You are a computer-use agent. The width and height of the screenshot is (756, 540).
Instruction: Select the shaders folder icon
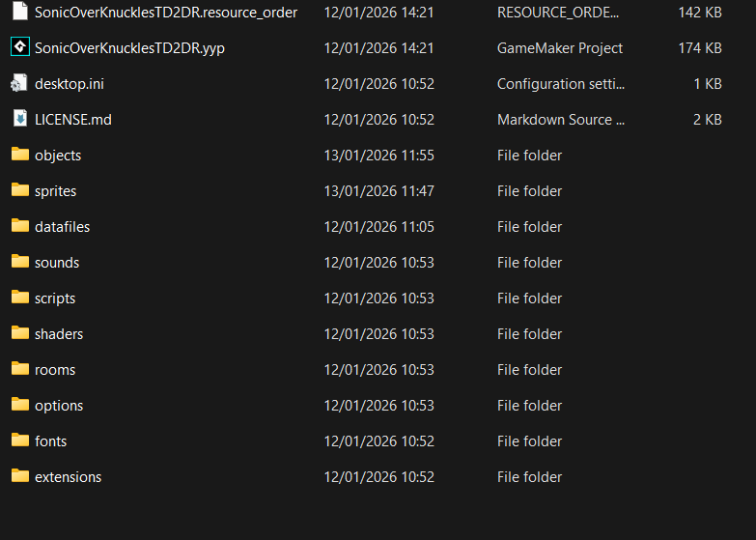coord(20,333)
